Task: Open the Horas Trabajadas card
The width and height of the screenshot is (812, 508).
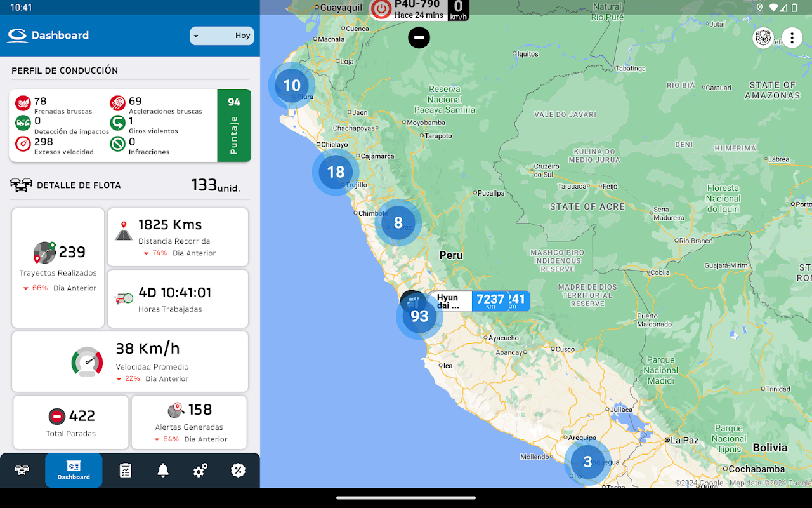Action: pos(178,298)
